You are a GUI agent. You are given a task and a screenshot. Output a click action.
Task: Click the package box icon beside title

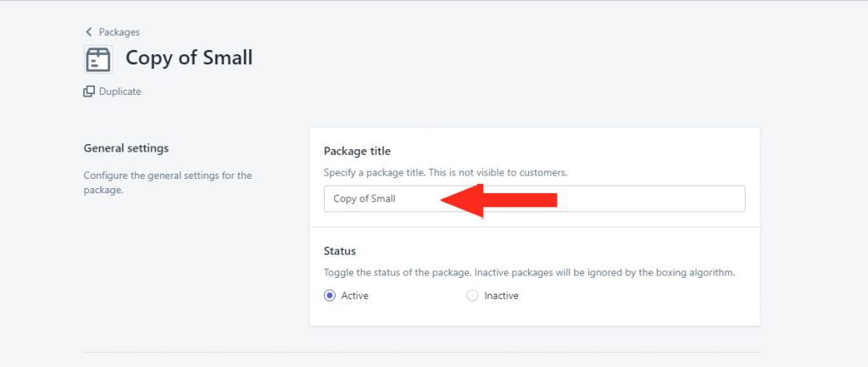tap(98, 59)
